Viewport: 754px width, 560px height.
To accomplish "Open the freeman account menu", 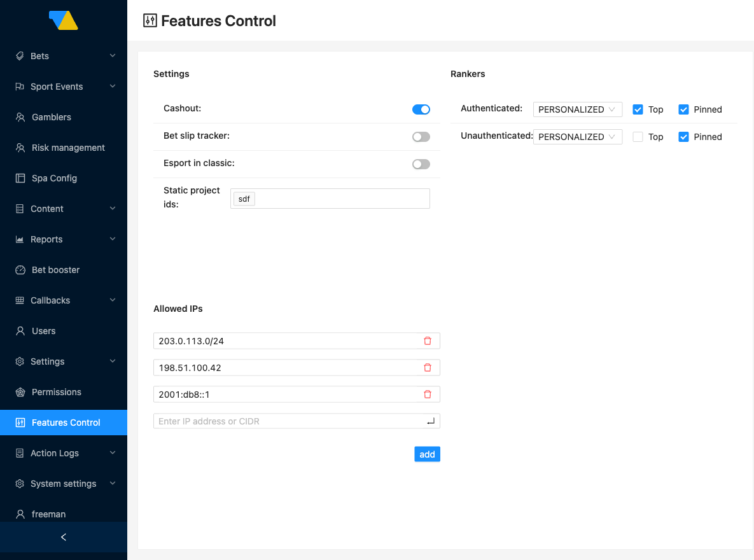I will tap(64, 514).
